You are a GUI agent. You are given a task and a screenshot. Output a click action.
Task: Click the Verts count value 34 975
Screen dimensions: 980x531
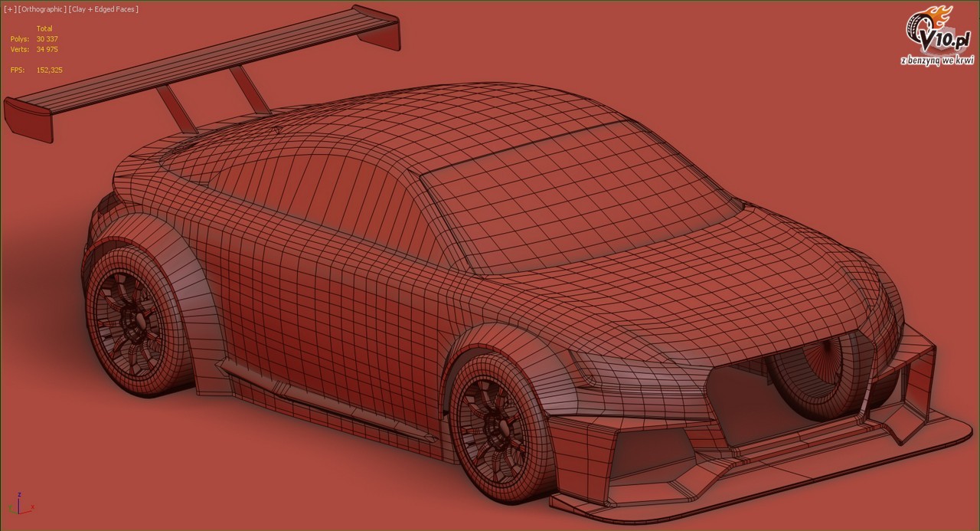pos(47,50)
